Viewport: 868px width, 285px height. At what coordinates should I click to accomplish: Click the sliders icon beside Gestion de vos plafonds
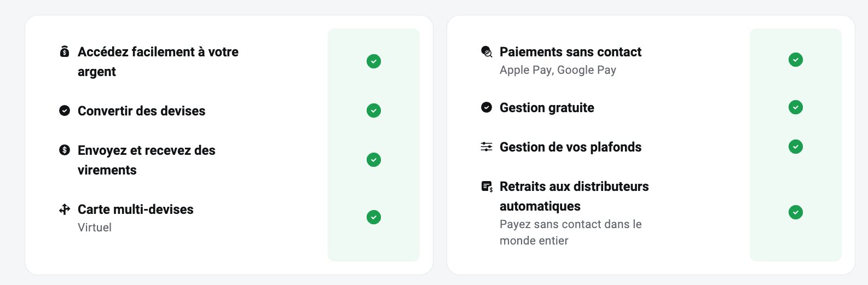click(x=487, y=147)
